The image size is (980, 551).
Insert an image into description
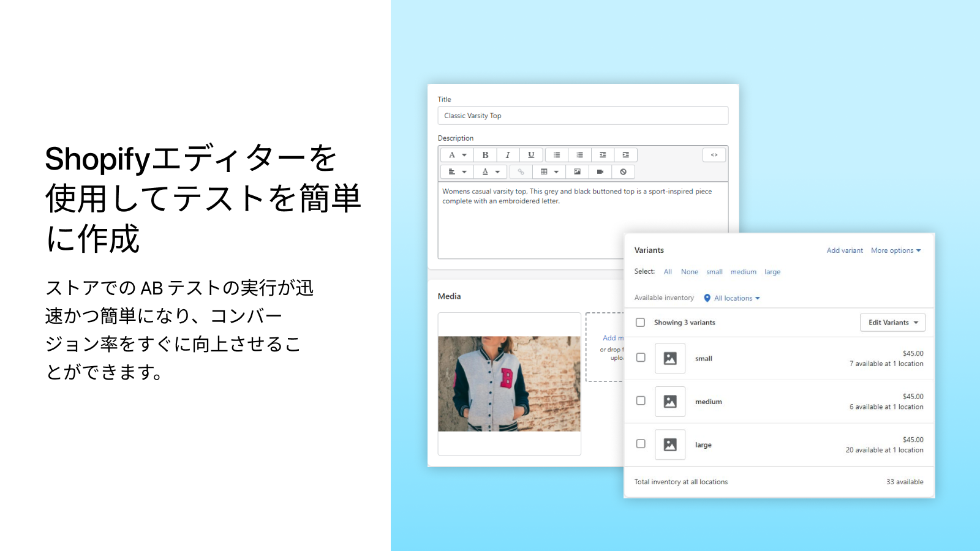click(x=577, y=172)
